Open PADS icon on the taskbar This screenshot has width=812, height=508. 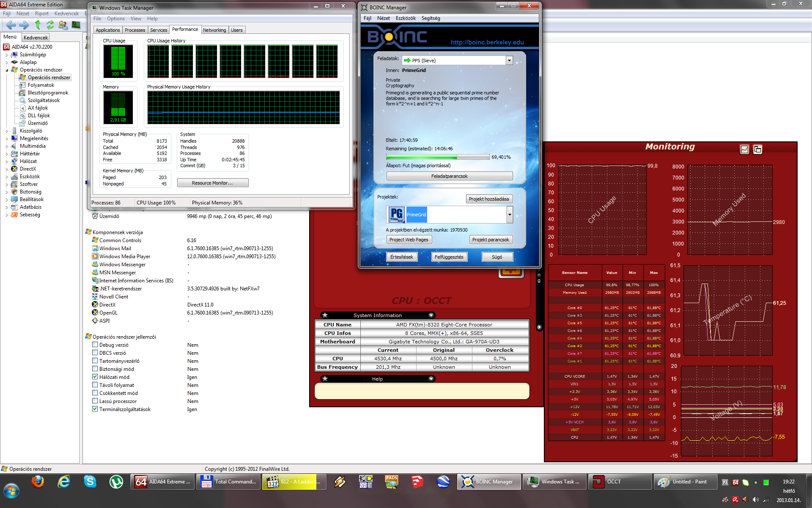pos(391,482)
